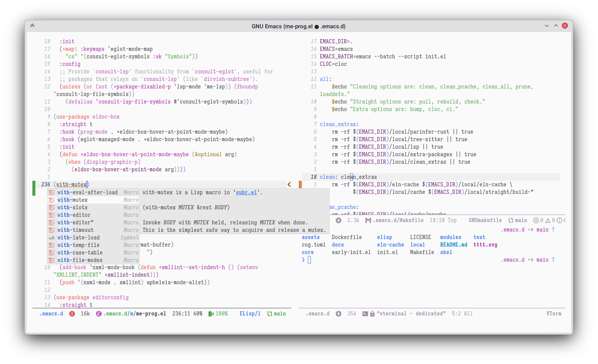Image resolution: width=598 pixels, height=364 pixels.
Task: Click the icon beside with-timeout candidate
Action: [52, 230]
